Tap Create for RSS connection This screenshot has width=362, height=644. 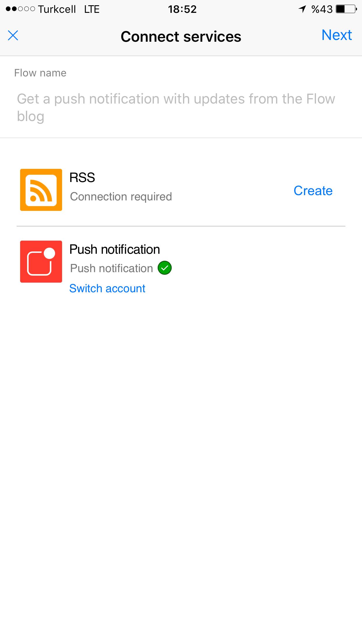pos(313,190)
